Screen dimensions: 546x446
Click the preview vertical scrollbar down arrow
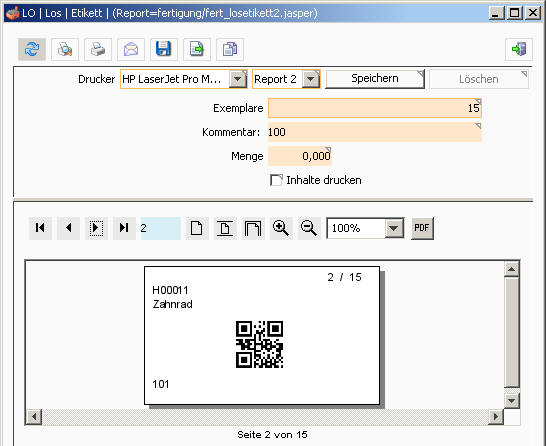coord(512,401)
